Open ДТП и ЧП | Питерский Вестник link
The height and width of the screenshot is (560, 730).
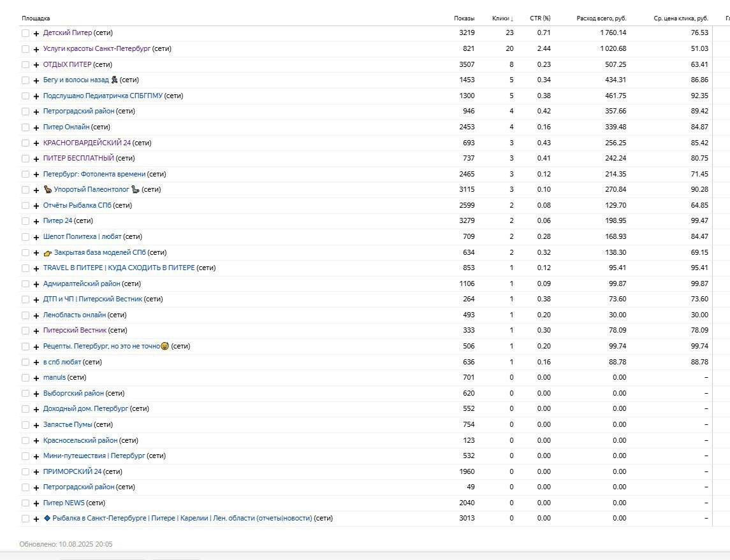[x=92, y=299]
